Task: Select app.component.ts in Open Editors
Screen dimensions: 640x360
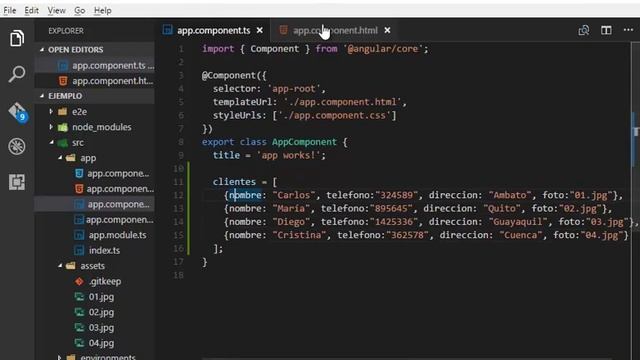Action: click(94, 65)
